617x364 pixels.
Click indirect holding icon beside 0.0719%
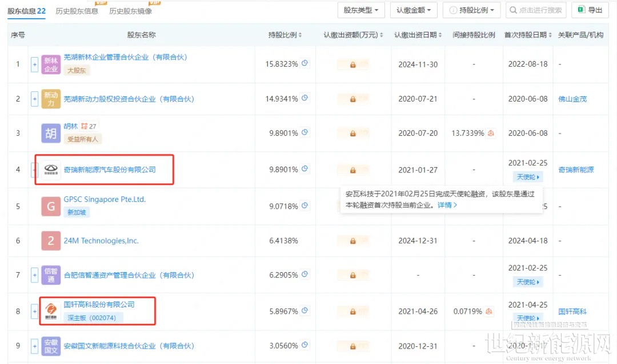coord(489,311)
